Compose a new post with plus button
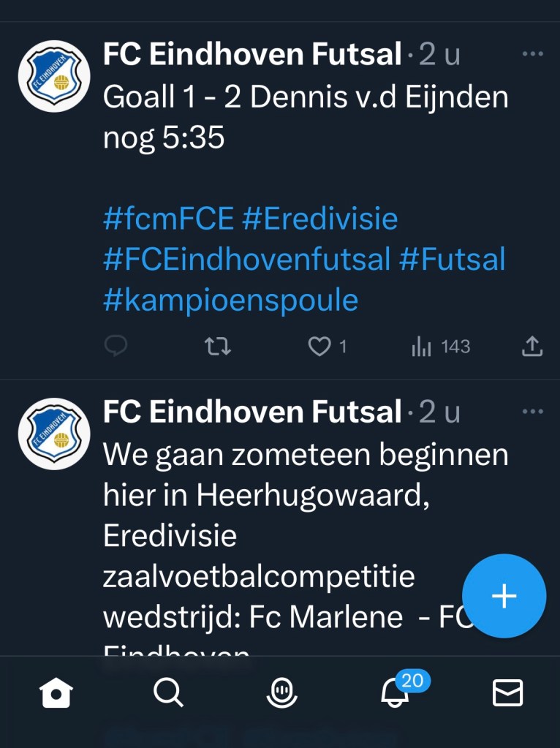Image resolution: width=560 pixels, height=748 pixels. click(x=504, y=596)
